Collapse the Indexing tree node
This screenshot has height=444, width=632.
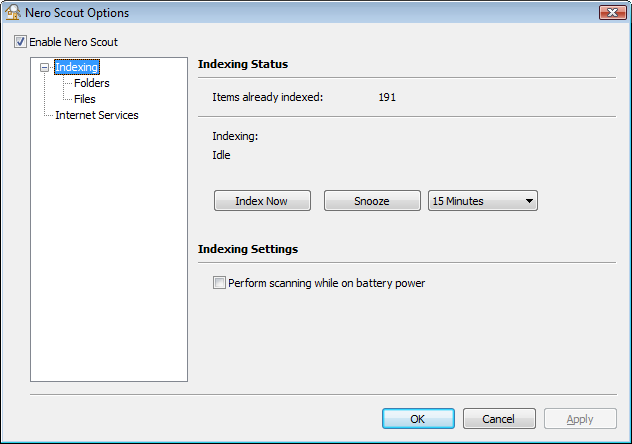point(44,68)
